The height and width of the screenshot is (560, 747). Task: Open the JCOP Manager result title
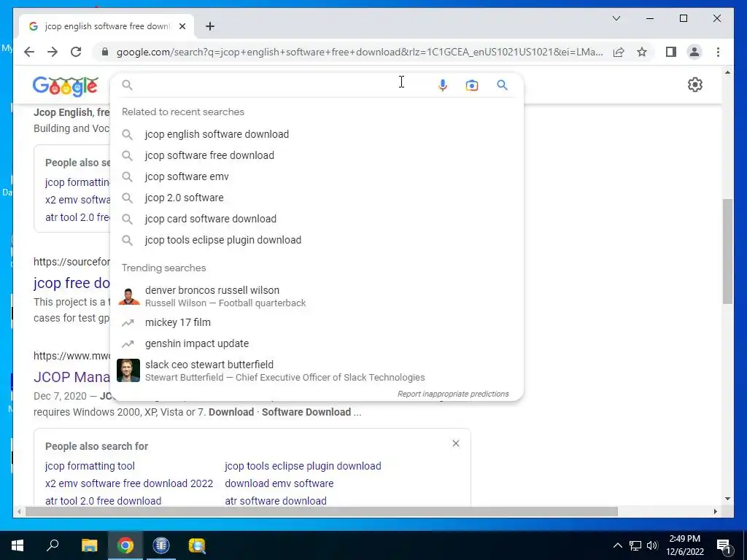coord(71,377)
